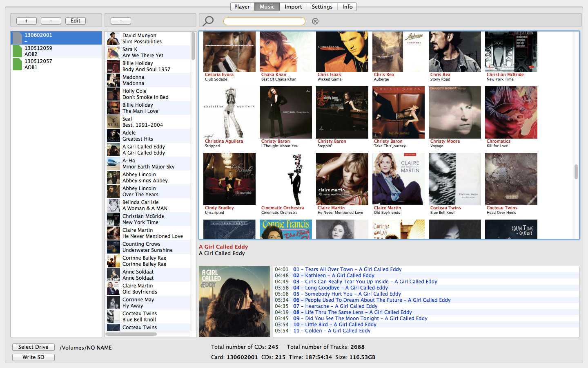Click the album list vertical scrollbar
The image size is (588, 368).
(x=193, y=46)
